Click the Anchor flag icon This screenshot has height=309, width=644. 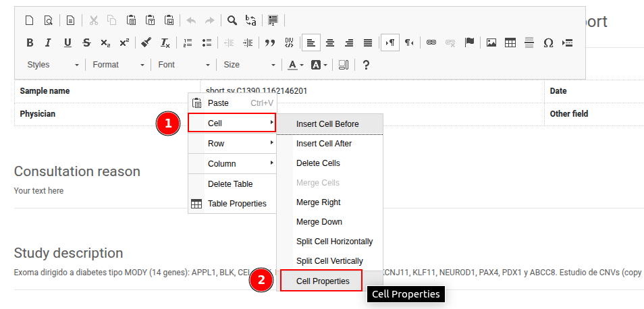tap(469, 43)
